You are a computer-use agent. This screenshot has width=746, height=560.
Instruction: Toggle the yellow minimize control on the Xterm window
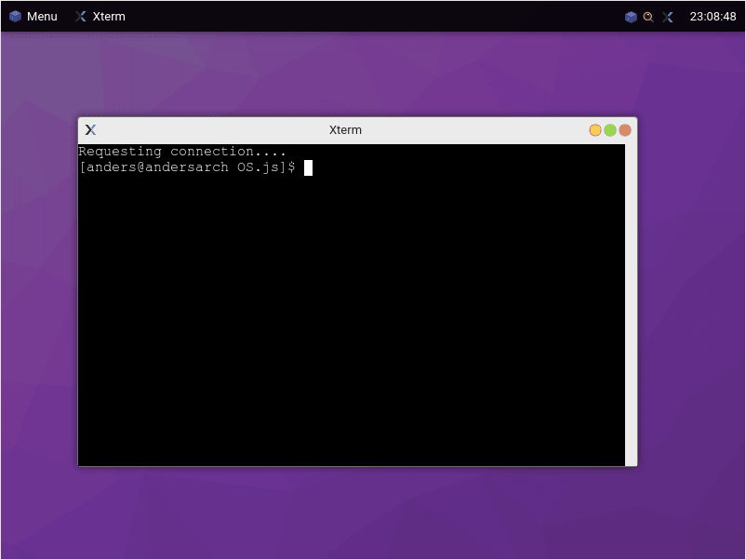(x=594, y=129)
